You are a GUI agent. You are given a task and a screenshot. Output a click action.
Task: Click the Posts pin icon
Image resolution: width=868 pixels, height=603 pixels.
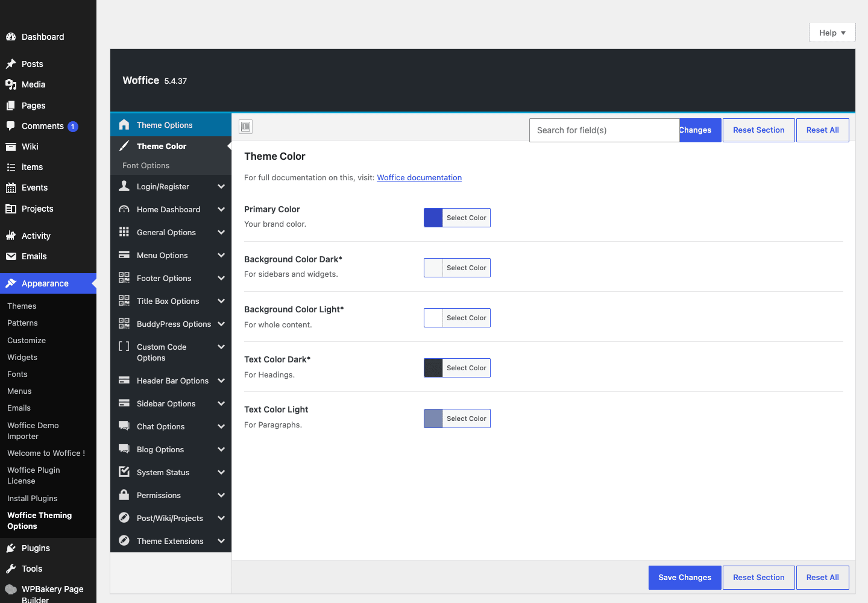point(11,64)
